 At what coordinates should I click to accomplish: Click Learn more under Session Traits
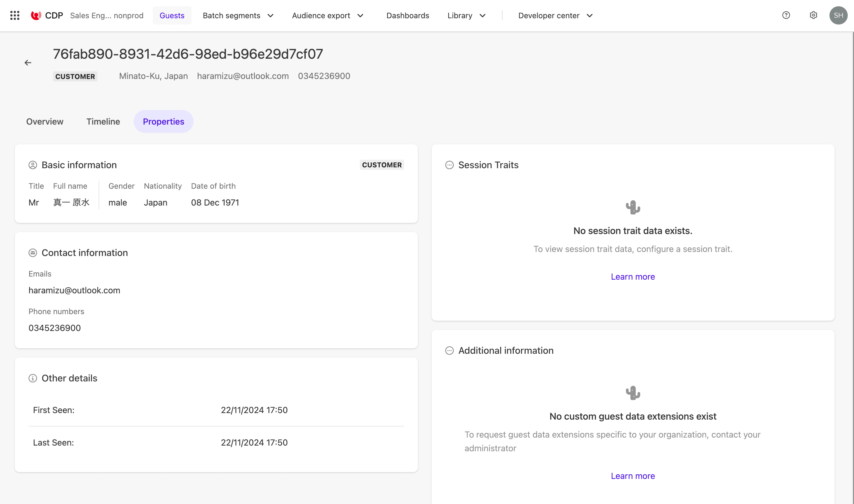click(633, 277)
